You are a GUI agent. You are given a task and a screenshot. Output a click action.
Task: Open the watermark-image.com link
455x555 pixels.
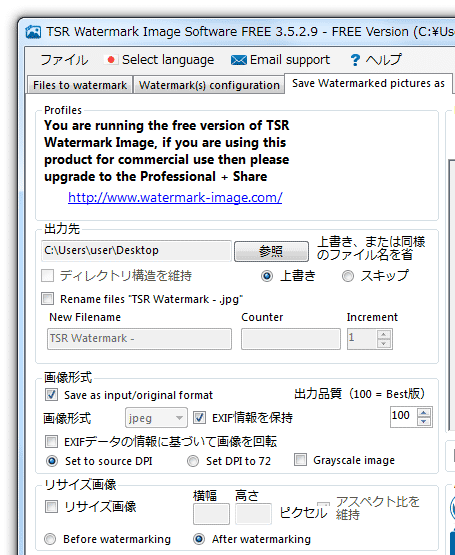click(x=175, y=198)
